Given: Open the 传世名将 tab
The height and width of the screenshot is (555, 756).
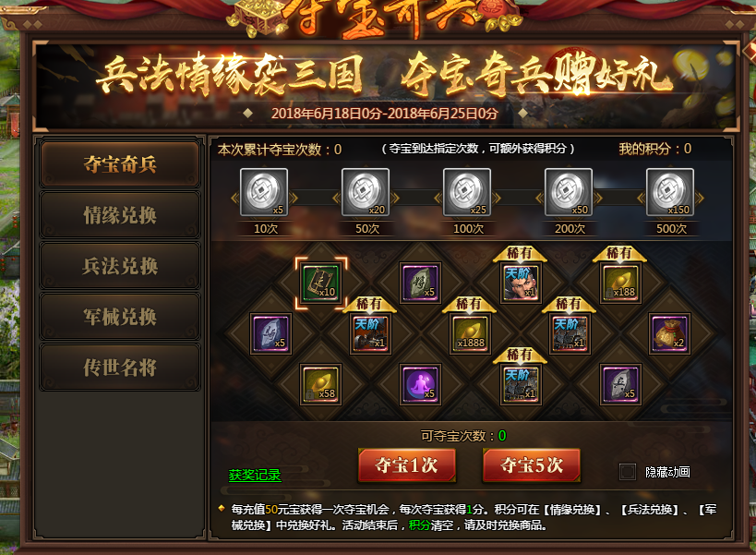Looking at the screenshot, I should (x=120, y=368).
